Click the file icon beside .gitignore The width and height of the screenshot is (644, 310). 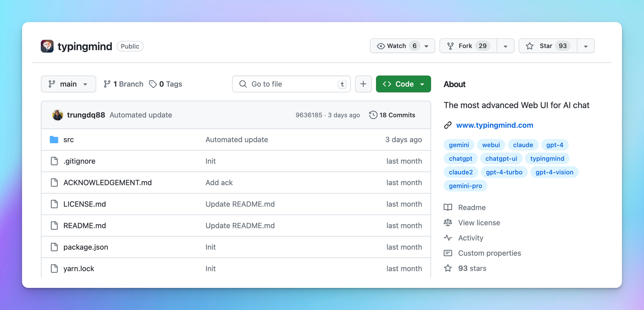(x=54, y=161)
